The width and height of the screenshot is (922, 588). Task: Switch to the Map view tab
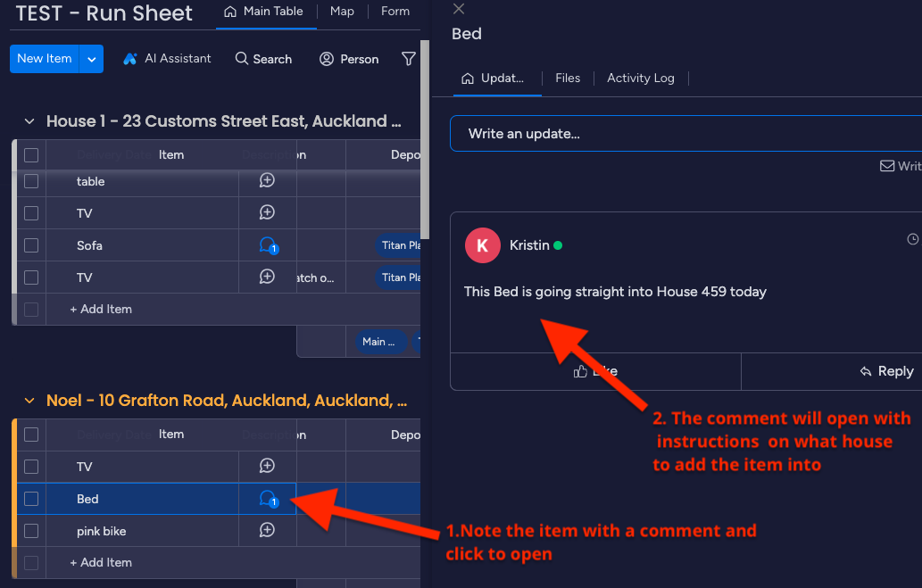342,12
